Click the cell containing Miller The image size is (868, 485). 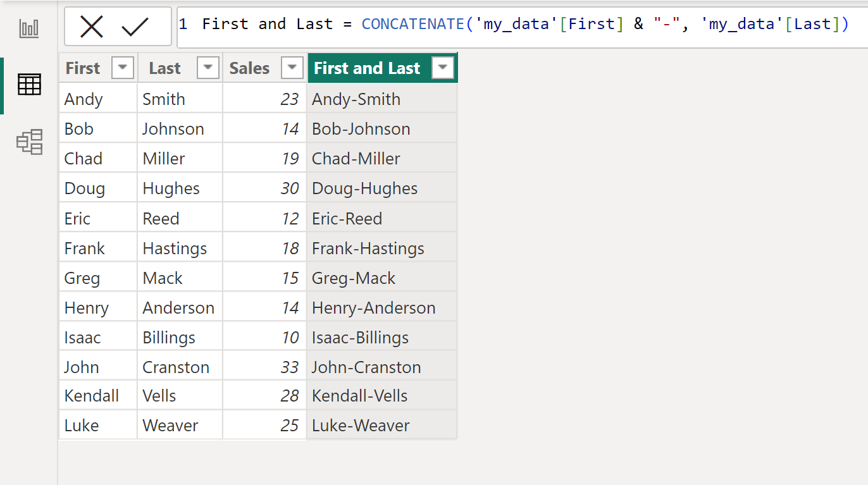[180, 158]
